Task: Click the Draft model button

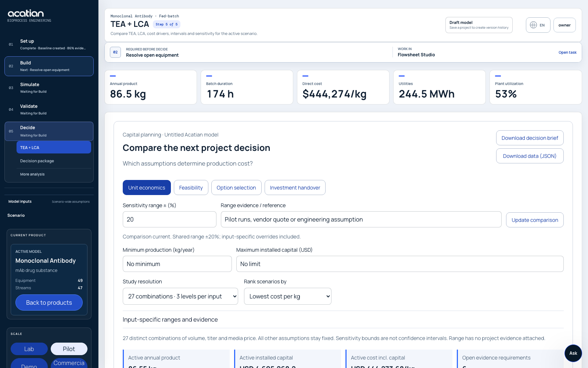Action: click(x=479, y=25)
